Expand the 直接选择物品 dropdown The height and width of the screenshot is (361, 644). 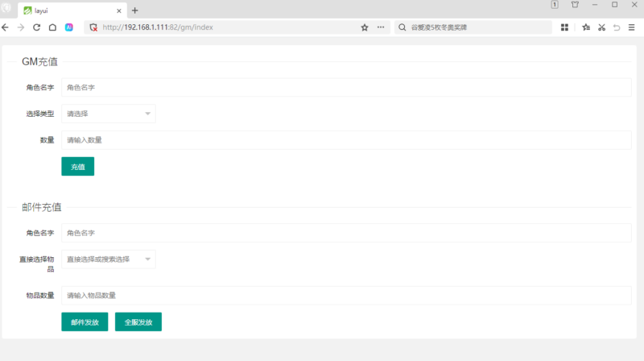tap(109, 259)
